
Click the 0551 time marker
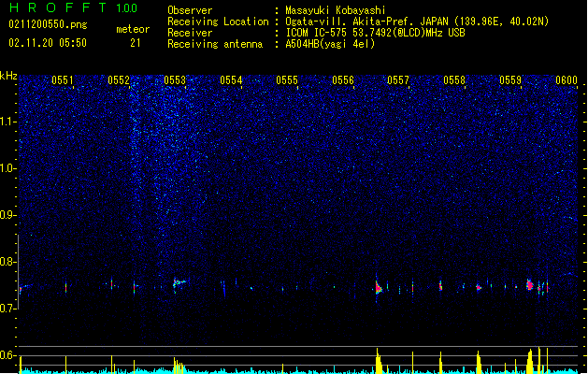point(63,80)
